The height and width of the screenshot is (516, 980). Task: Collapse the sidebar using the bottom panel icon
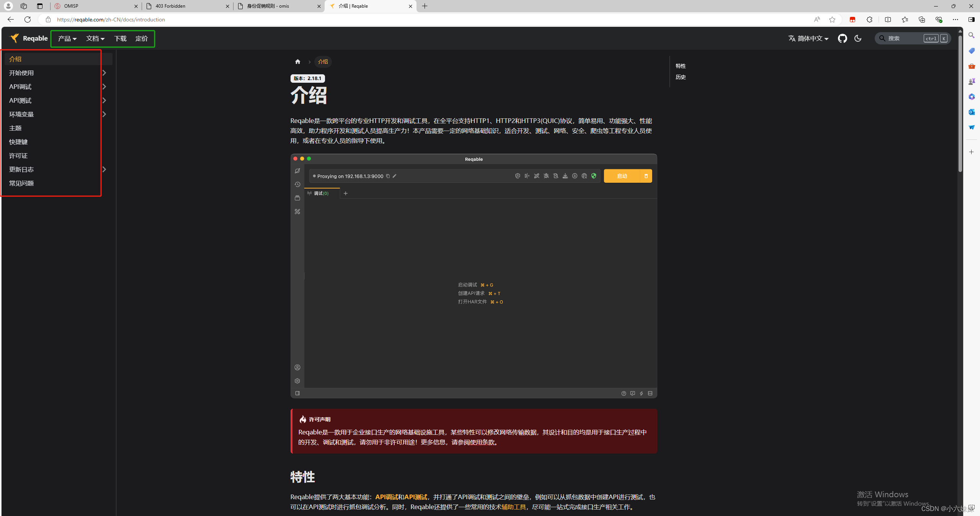pyautogui.click(x=297, y=393)
